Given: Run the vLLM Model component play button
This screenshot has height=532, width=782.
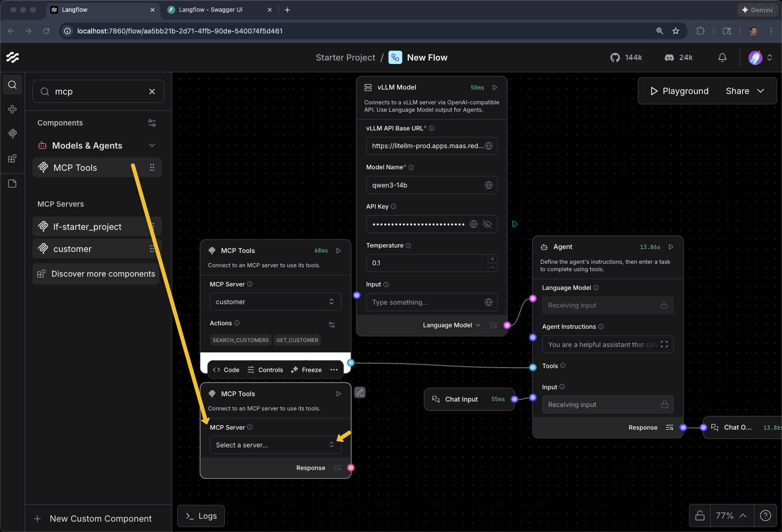Looking at the screenshot, I should coord(495,88).
